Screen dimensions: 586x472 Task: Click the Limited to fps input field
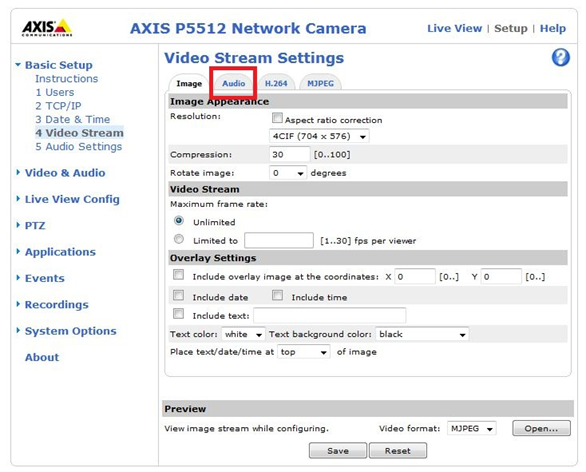(x=279, y=240)
